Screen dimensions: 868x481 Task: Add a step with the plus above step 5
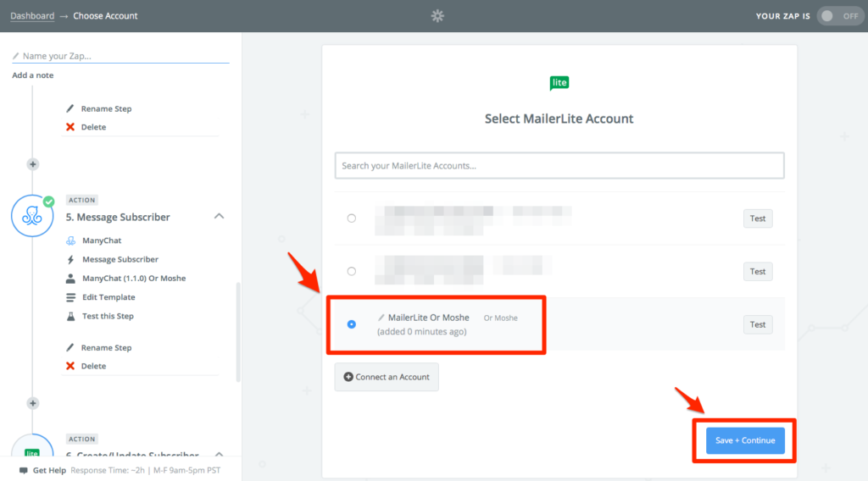[33, 164]
